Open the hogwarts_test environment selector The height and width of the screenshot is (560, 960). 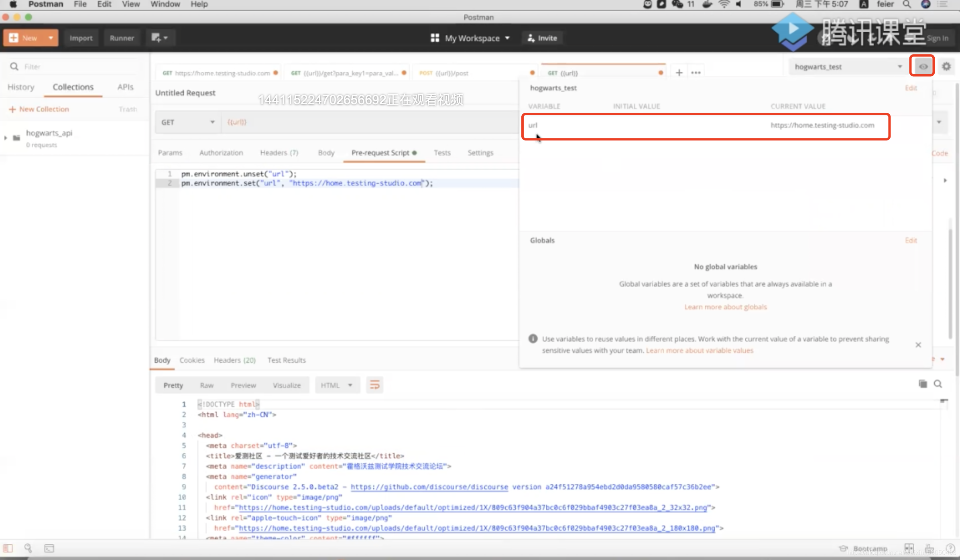point(847,67)
